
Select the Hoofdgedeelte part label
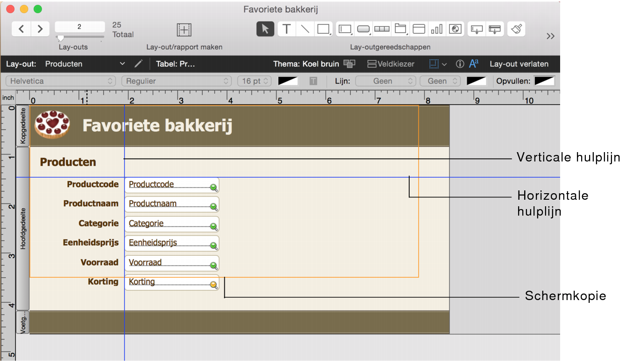tap(23, 229)
